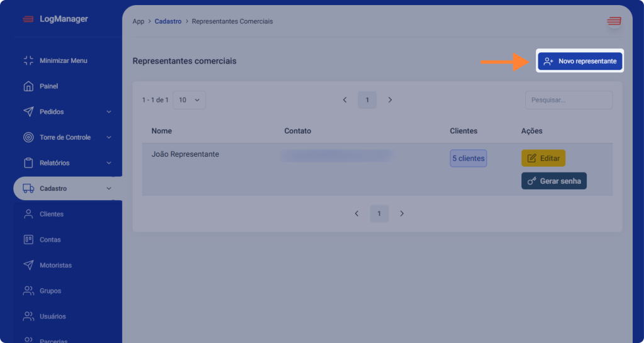Open the profile logo at top right
This screenshot has width=644, height=343.
point(613,21)
